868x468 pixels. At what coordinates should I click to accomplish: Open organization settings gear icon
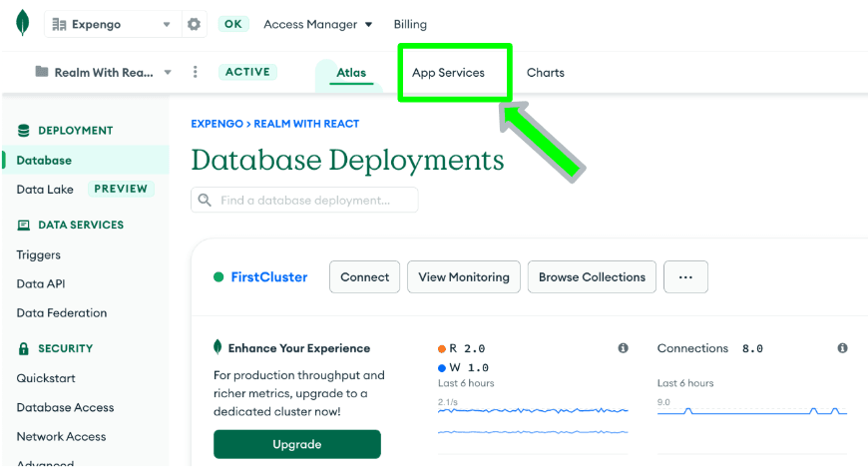click(195, 25)
